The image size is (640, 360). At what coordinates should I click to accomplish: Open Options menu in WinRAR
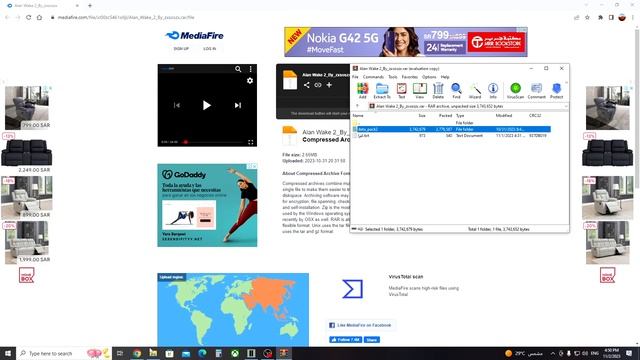coord(429,77)
